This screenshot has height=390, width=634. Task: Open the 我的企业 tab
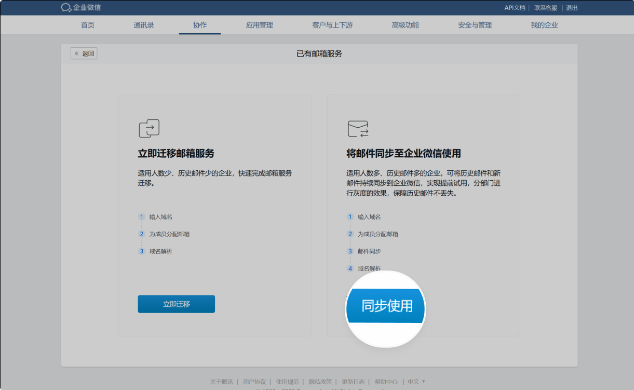pyautogui.click(x=544, y=25)
